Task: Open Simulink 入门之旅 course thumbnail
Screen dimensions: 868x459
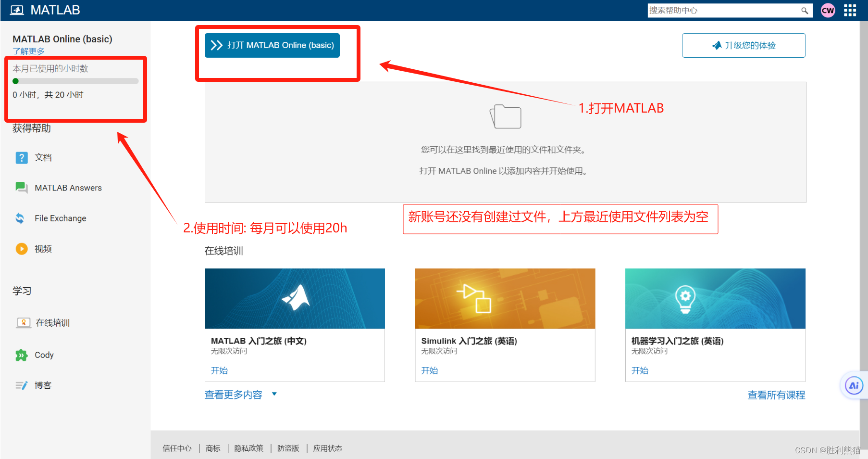Action: point(505,299)
